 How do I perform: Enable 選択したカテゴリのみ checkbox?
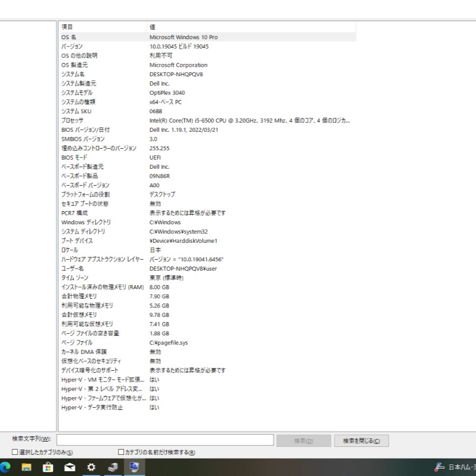coord(15,452)
